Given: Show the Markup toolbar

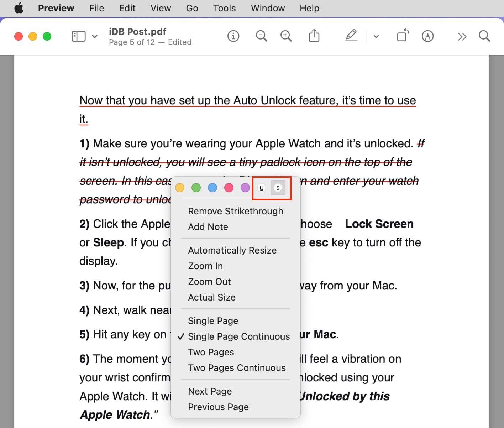Looking at the screenshot, I should (427, 36).
